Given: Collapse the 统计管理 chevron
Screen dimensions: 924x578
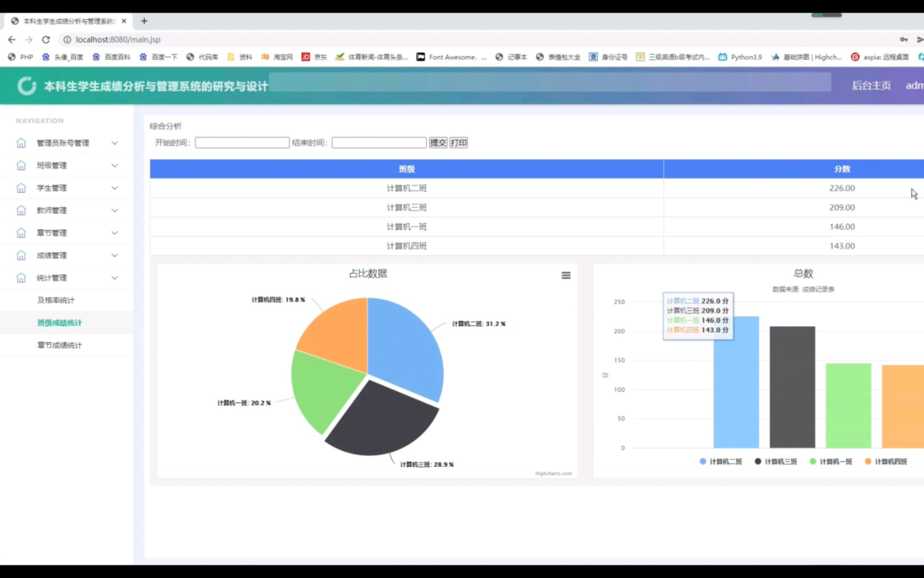Looking at the screenshot, I should coord(114,278).
